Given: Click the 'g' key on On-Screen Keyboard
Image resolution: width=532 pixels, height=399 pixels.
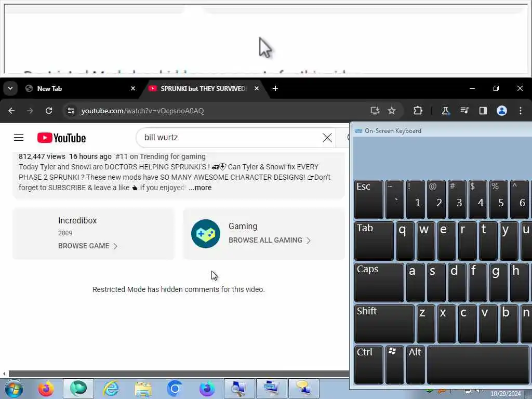Looking at the screenshot, I should point(498,282).
